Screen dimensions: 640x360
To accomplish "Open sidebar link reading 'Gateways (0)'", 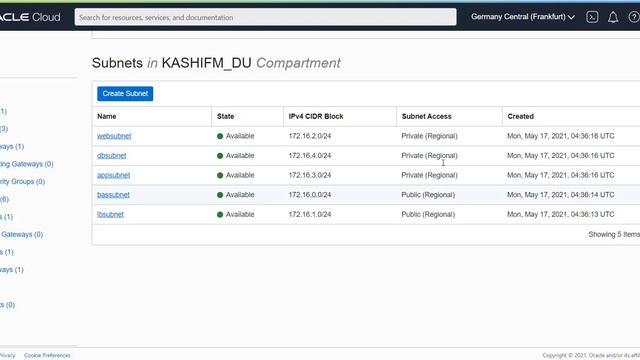I will point(22,234).
